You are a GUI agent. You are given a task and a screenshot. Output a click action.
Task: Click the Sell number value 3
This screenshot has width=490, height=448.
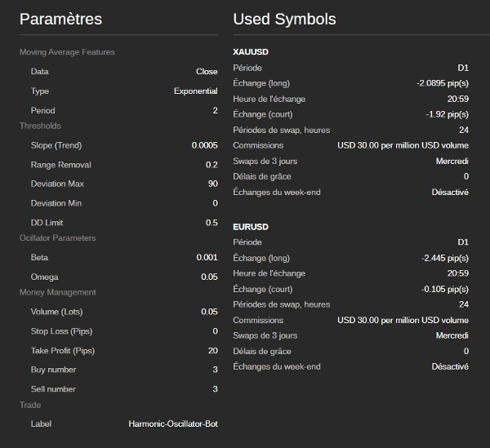[x=215, y=389]
